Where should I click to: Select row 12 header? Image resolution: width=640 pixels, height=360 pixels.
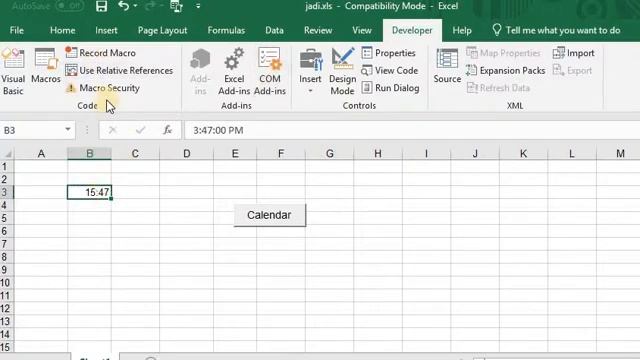[6, 309]
